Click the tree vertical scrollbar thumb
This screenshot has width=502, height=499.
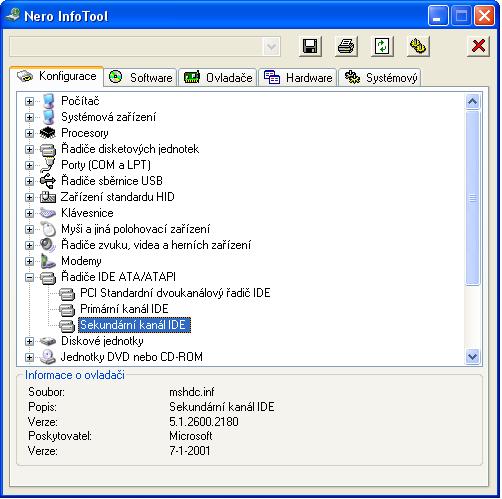pyautogui.click(x=472, y=198)
